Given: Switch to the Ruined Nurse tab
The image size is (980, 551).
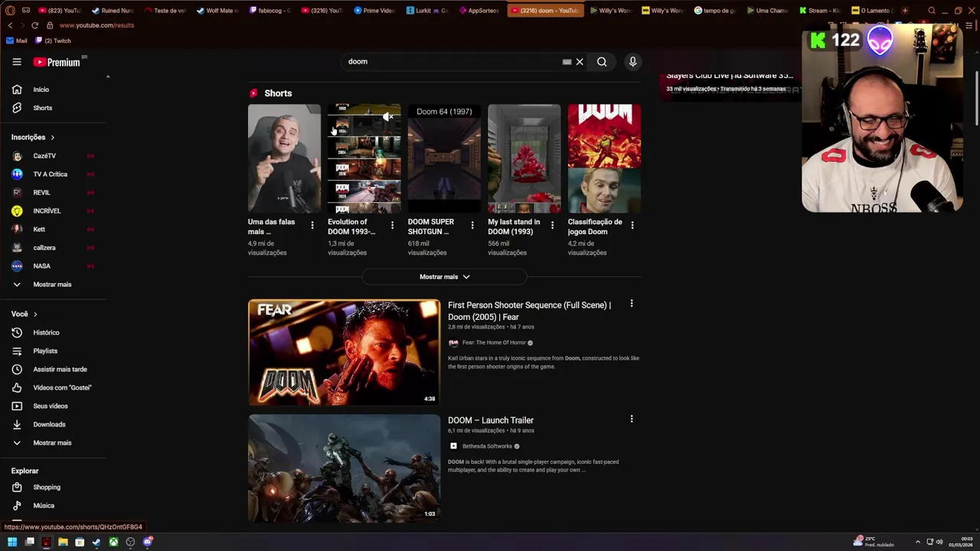Looking at the screenshot, I should point(112,11).
